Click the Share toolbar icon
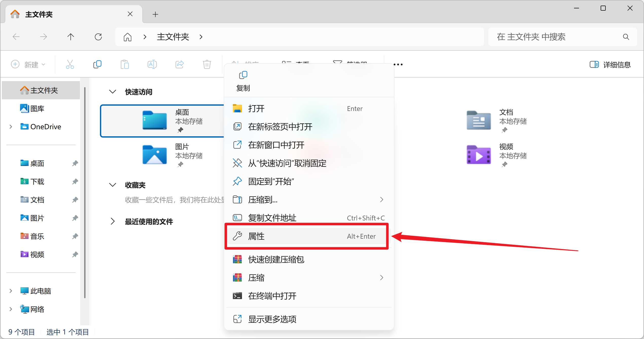644x339 pixels. coord(179,64)
